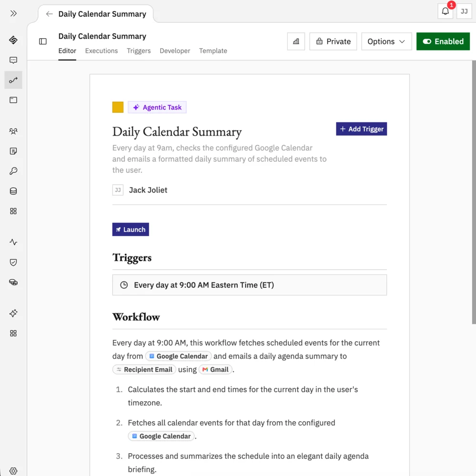Image resolution: width=476 pixels, height=476 pixels.
Task: Go back using the left arrow
Action: click(49, 14)
